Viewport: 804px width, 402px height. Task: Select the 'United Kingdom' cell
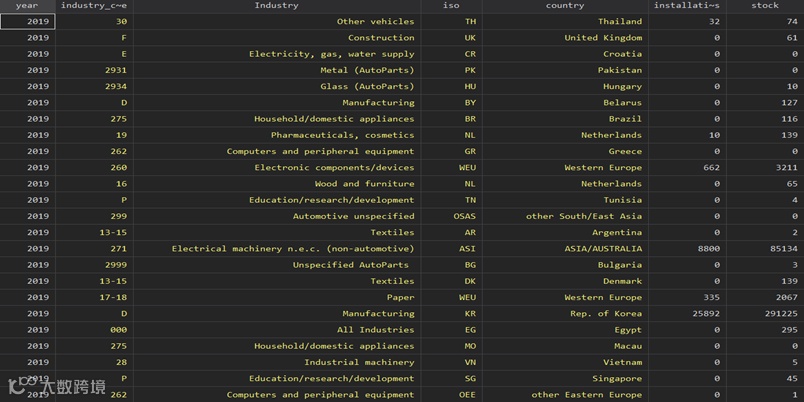(x=565, y=38)
